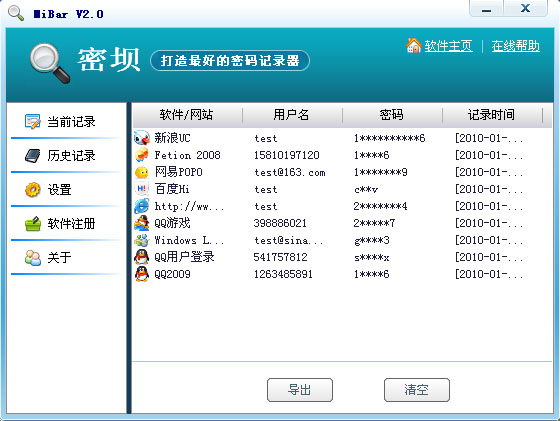
Task: Click username 541757812
Action: [x=280, y=257]
